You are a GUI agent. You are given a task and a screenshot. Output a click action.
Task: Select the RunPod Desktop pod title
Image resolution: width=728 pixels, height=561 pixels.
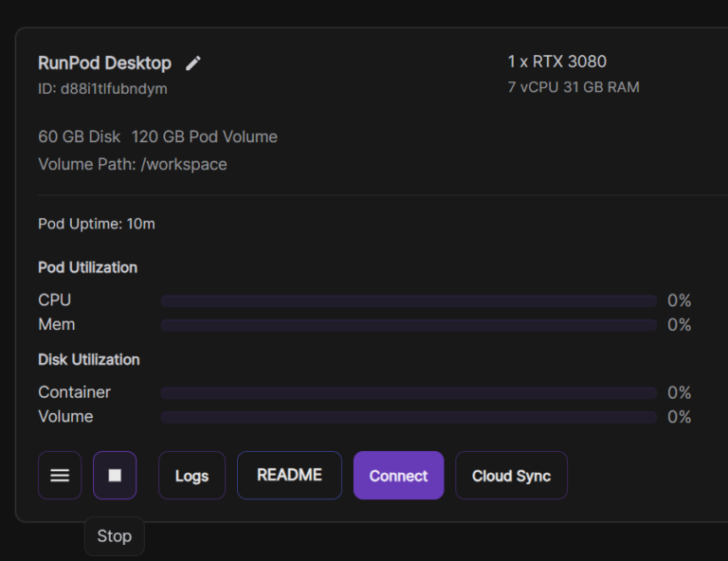104,63
